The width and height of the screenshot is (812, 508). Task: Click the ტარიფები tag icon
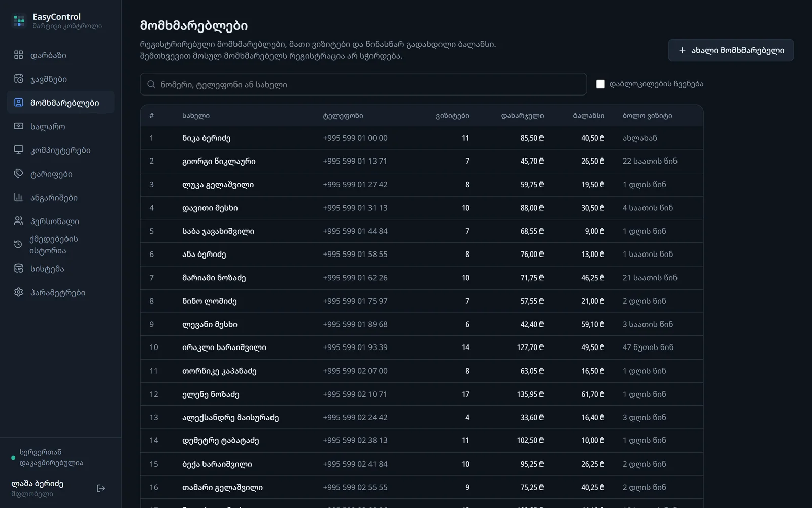point(19,174)
